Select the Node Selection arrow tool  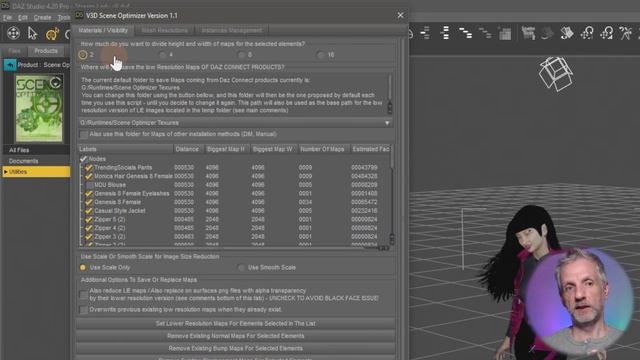tap(32, 33)
